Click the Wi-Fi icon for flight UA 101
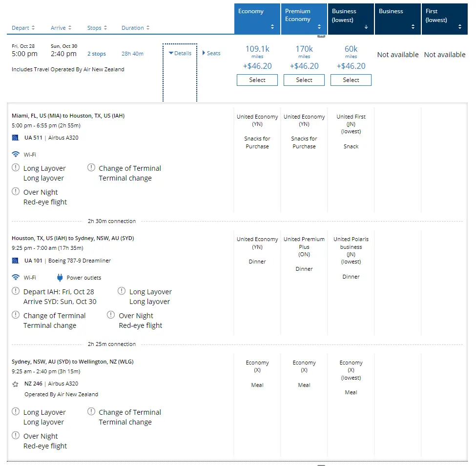 coord(16,278)
